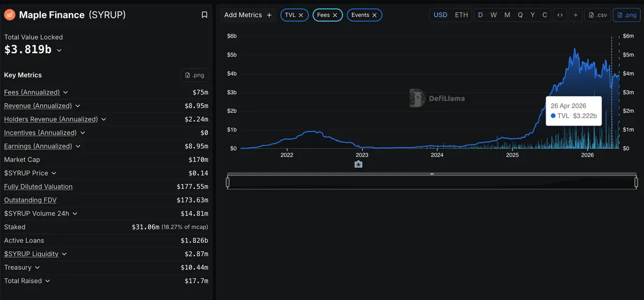Expand $SYRUP Liquidity row
Image resolution: width=644 pixels, height=300 pixels.
pyautogui.click(x=64, y=254)
